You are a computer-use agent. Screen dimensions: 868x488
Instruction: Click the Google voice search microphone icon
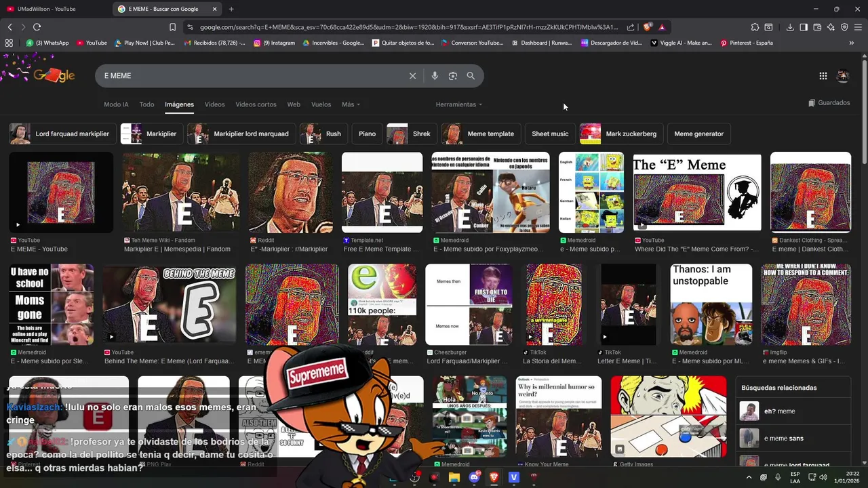pyautogui.click(x=435, y=76)
